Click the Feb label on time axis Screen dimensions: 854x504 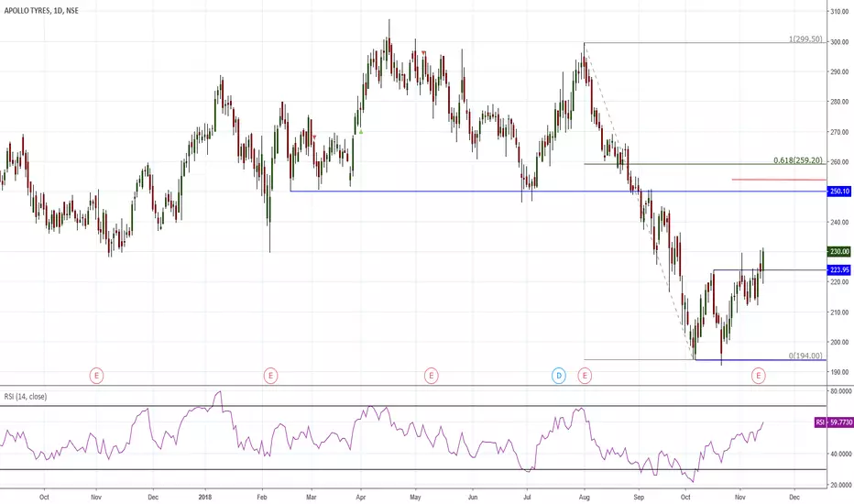[x=262, y=497]
